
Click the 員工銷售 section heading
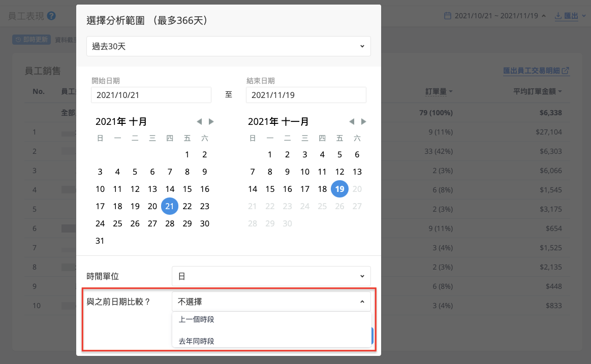43,71
